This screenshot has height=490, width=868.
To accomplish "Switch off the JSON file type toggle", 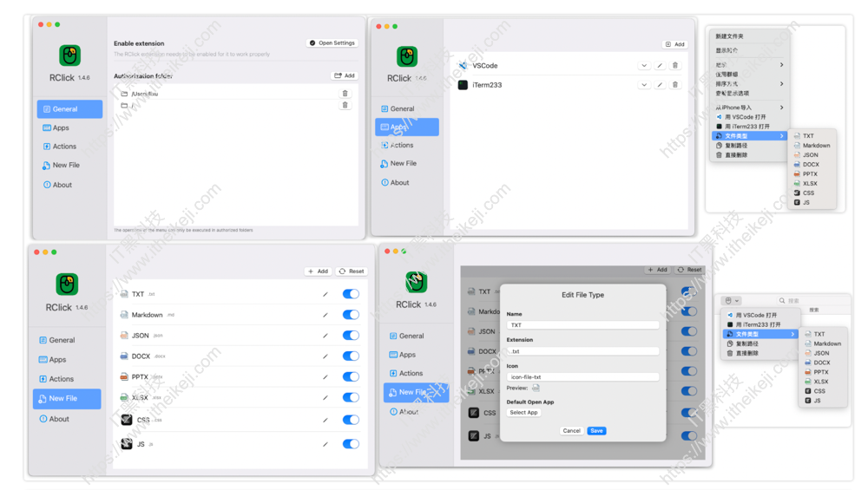I will [351, 336].
